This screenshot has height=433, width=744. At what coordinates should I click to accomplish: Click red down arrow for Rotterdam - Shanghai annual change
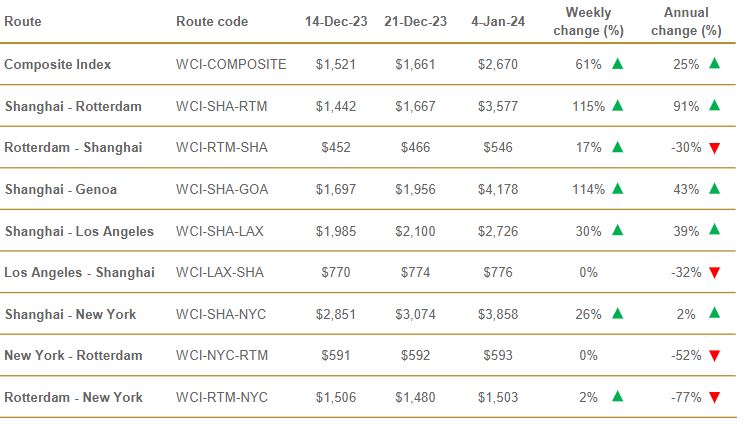(x=715, y=148)
